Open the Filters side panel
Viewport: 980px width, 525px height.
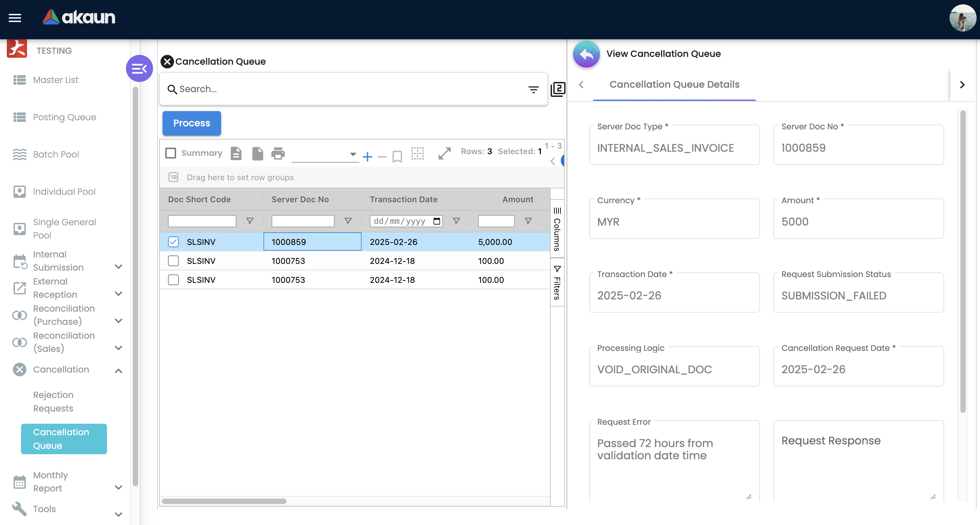[x=557, y=282]
